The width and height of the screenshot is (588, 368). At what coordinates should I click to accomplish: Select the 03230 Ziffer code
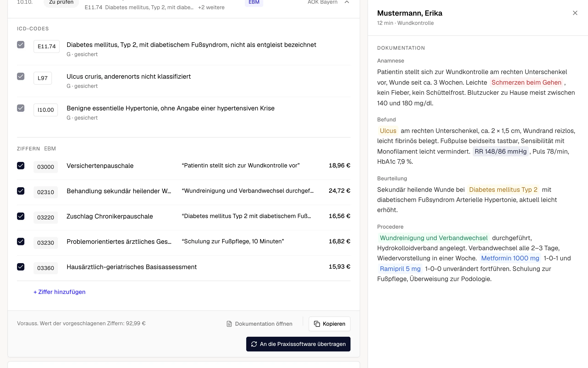46,243
